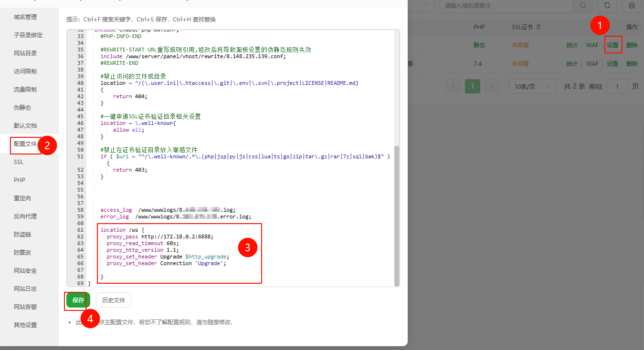This screenshot has width=644, height=350.
Task: Switch to 伪静态 settings
Action: click(x=22, y=108)
